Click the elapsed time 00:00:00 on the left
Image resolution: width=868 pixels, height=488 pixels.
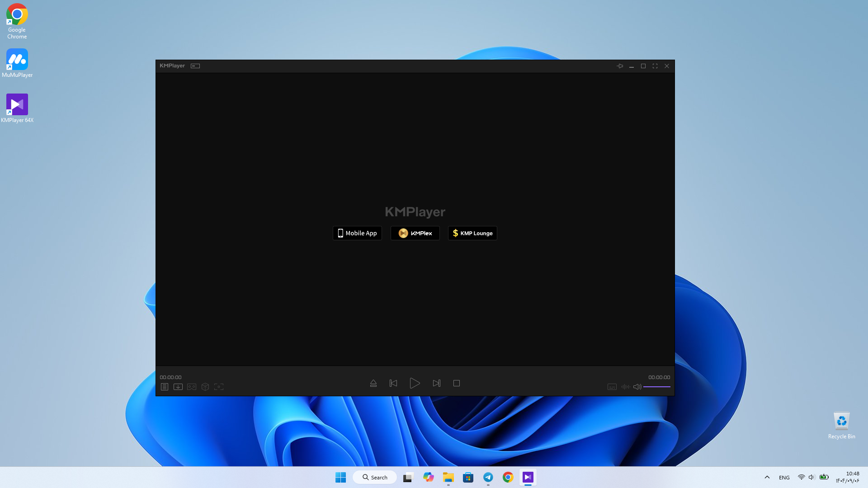(x=170, y=377)
